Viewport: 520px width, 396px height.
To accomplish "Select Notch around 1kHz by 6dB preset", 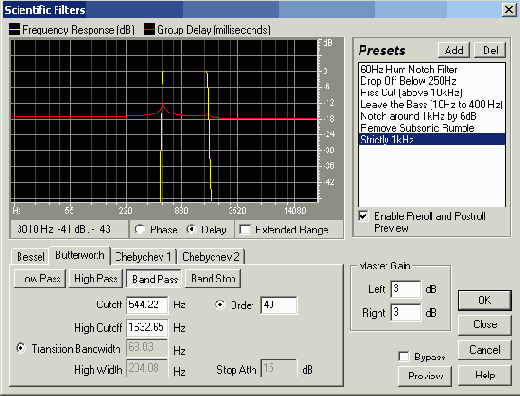I will [432, 116].
